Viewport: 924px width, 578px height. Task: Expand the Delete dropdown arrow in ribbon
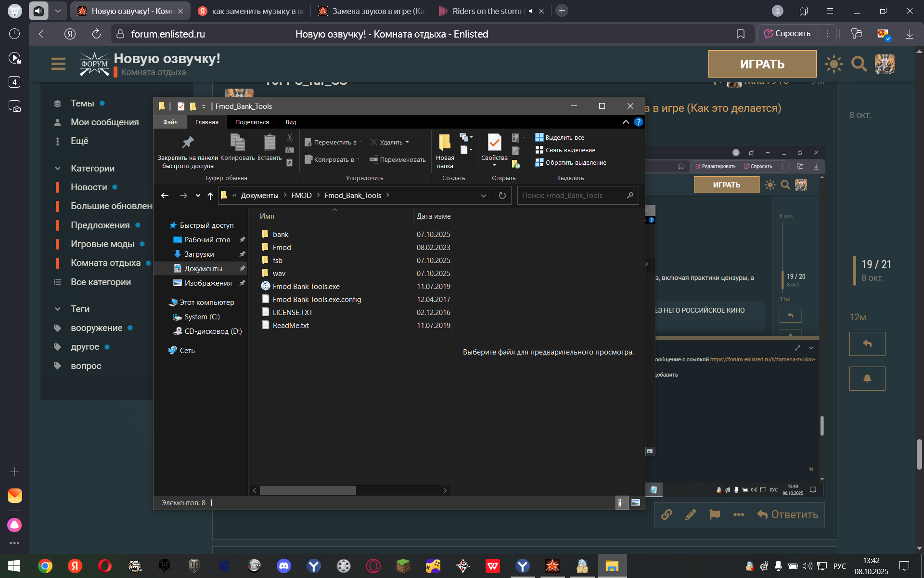[407, 143]
